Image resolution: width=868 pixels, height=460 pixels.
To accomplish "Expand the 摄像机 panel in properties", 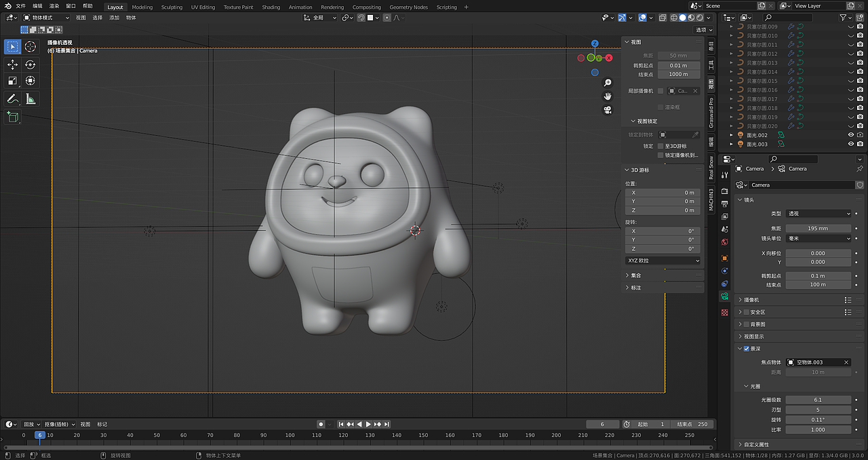I will tap(751, 300).
